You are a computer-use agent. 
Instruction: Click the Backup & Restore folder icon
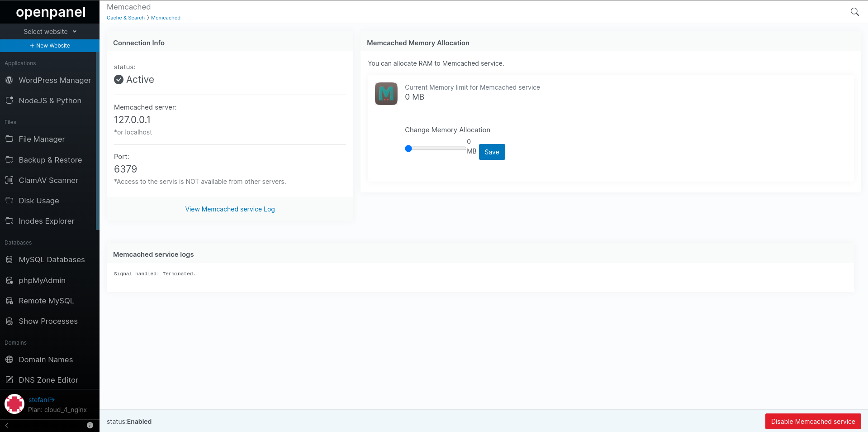tap(9, 159)
